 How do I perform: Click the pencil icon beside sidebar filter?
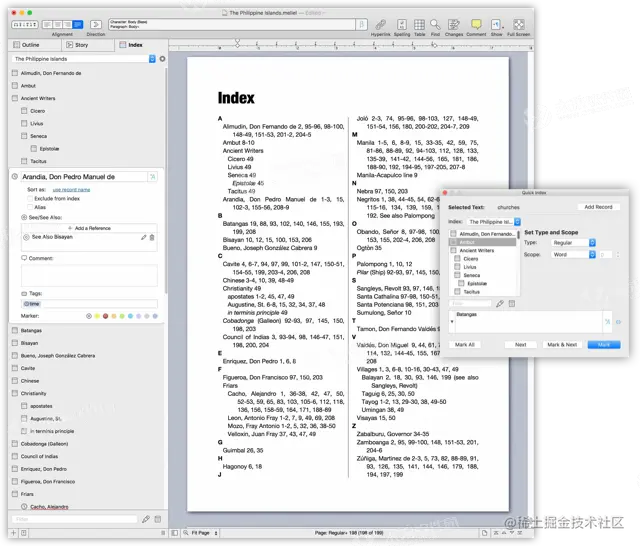pos(146,519)
